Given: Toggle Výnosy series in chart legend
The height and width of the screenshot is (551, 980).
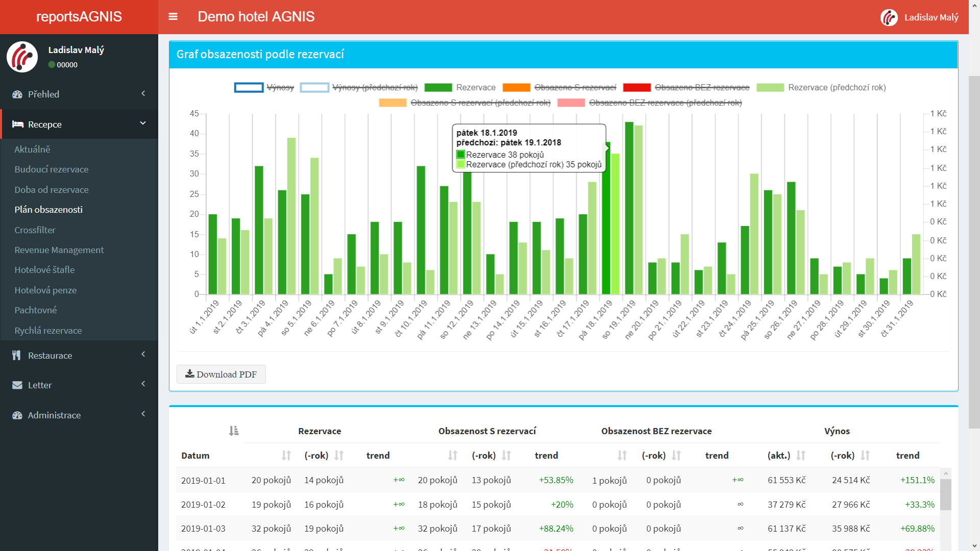Looking at the screenshot, I should click(280, 88).
